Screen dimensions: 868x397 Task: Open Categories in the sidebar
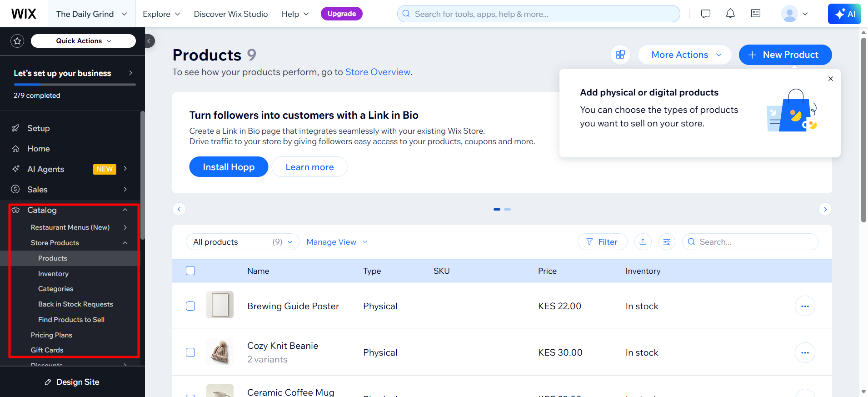55,289
